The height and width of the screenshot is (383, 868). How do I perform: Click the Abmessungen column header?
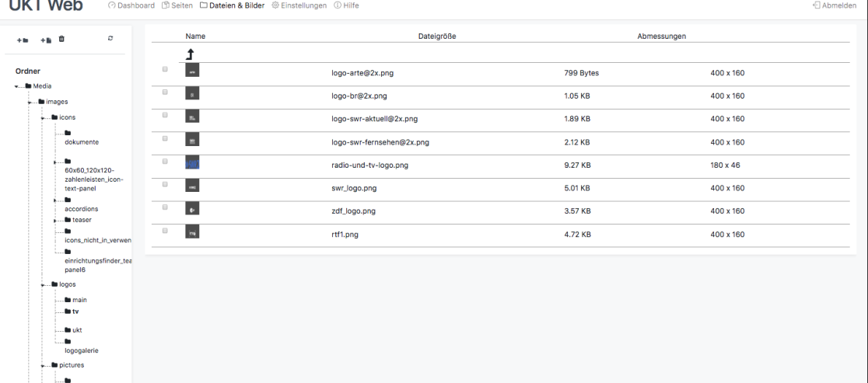(662, 36)
